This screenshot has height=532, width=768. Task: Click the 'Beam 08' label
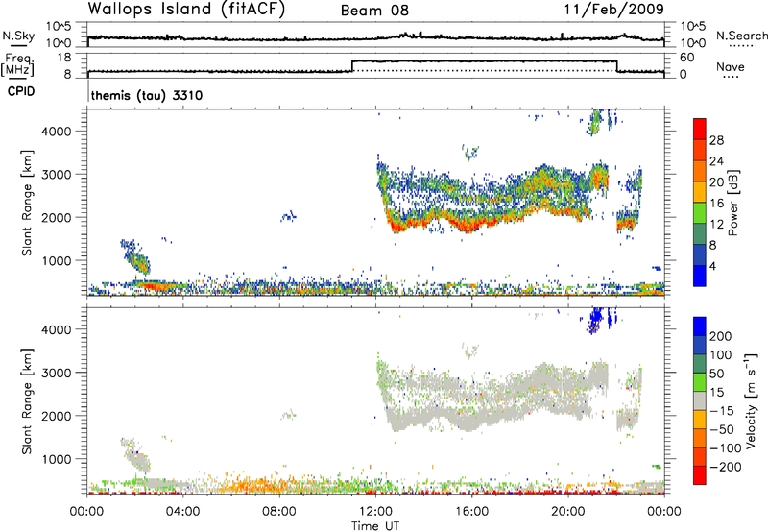click(374, 11)
